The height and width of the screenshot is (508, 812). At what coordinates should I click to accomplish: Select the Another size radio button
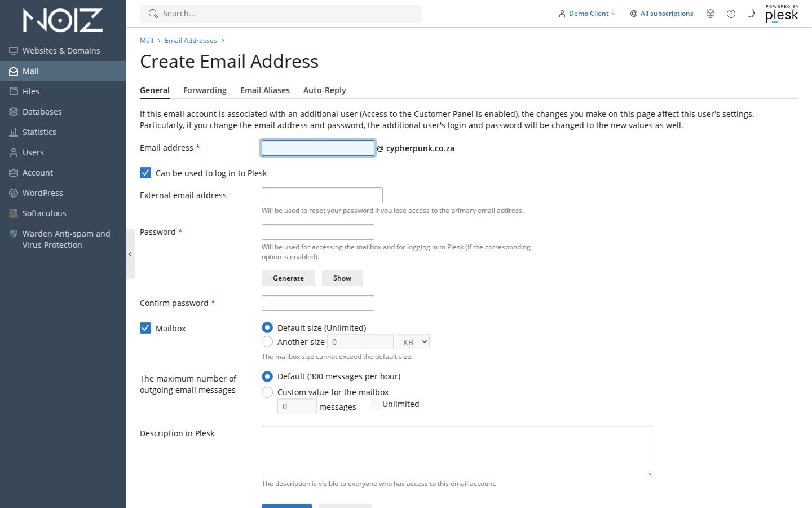coord(267,341)
